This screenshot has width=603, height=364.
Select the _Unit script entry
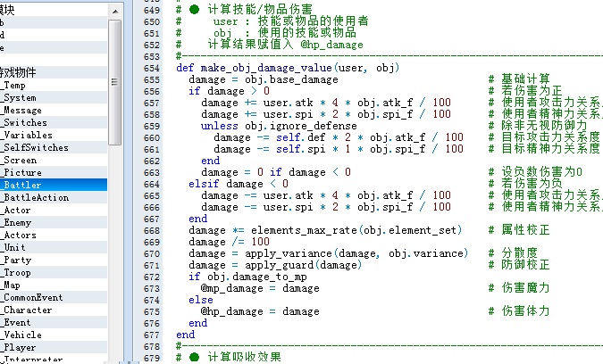(x=54, y=247)
